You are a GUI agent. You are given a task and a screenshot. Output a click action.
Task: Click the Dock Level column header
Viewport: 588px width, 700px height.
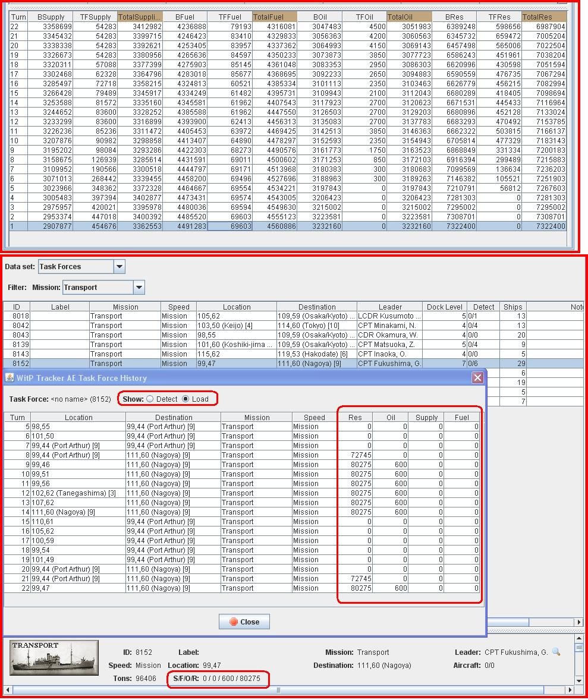click(x=445, y=307)
